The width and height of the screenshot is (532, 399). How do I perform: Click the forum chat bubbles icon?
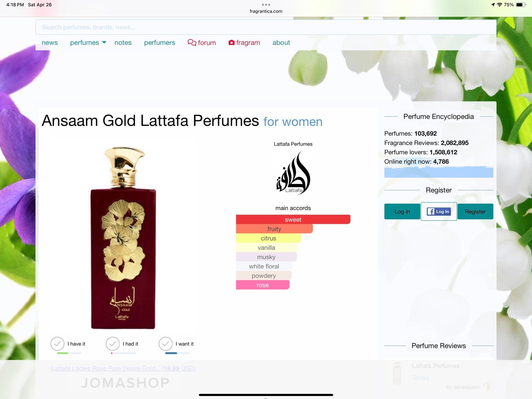point(192,42)
